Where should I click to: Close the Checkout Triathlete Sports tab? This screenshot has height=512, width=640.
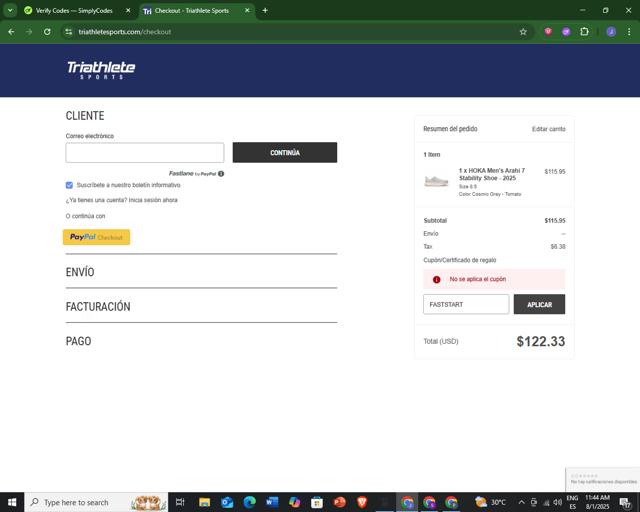[x=247, y=11]
